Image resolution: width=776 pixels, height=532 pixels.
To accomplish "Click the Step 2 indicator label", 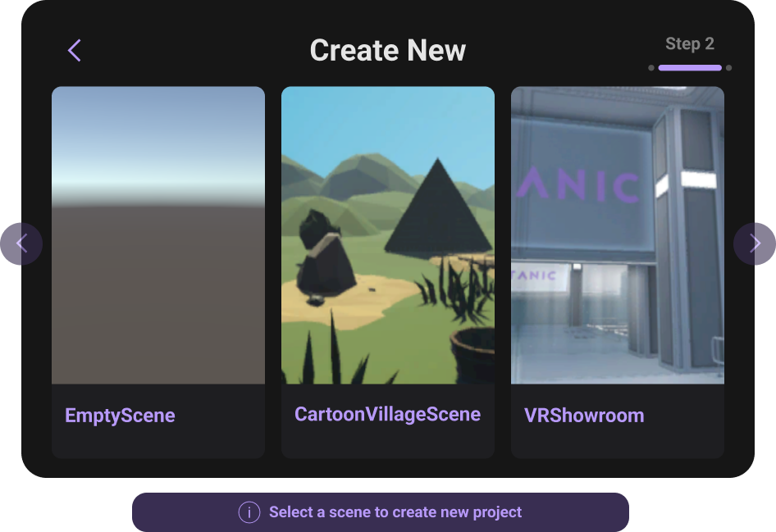I will point(690,44).
